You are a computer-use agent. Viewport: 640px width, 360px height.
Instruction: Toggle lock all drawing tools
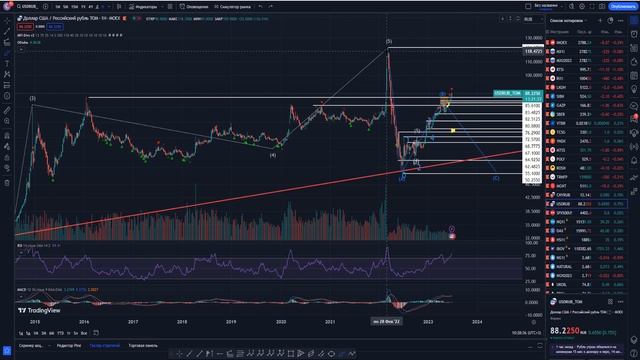7,157
